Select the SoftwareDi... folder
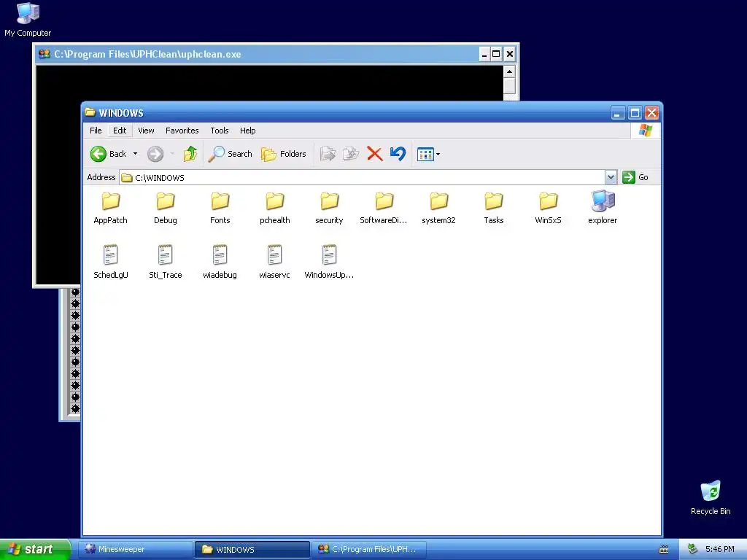Screen dimensions: 747x560 point(384,208)
